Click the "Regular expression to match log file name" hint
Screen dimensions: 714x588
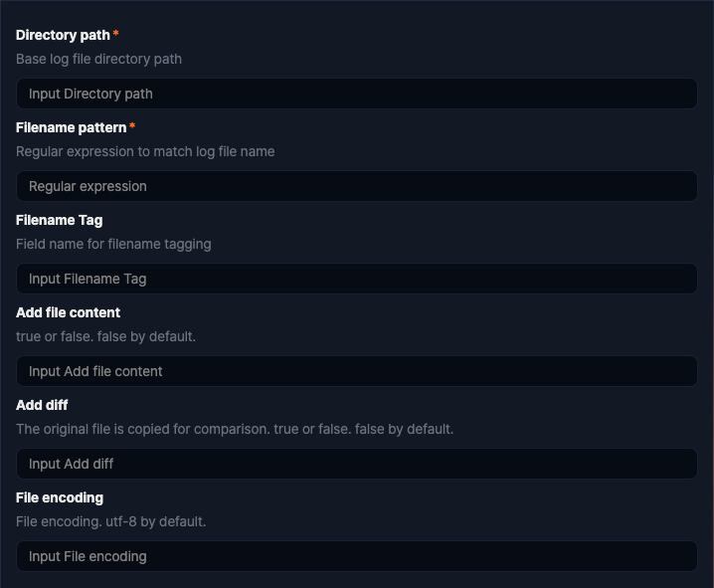145,151
